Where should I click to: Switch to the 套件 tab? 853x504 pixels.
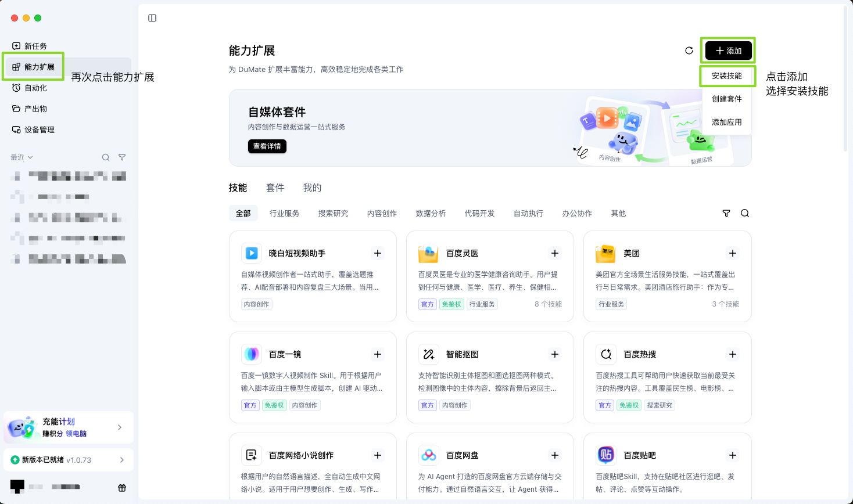275,188
